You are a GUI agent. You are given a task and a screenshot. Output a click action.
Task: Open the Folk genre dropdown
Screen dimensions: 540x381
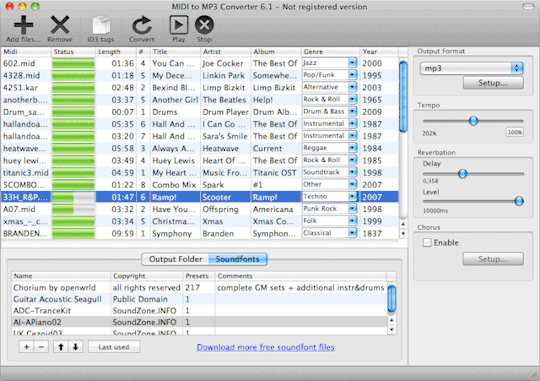[352, 220]
